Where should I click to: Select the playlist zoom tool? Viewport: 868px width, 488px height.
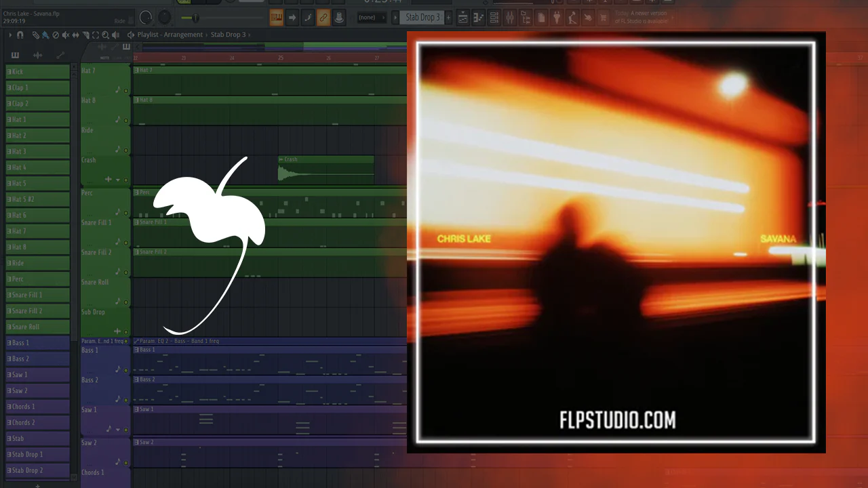coord(106,35)
